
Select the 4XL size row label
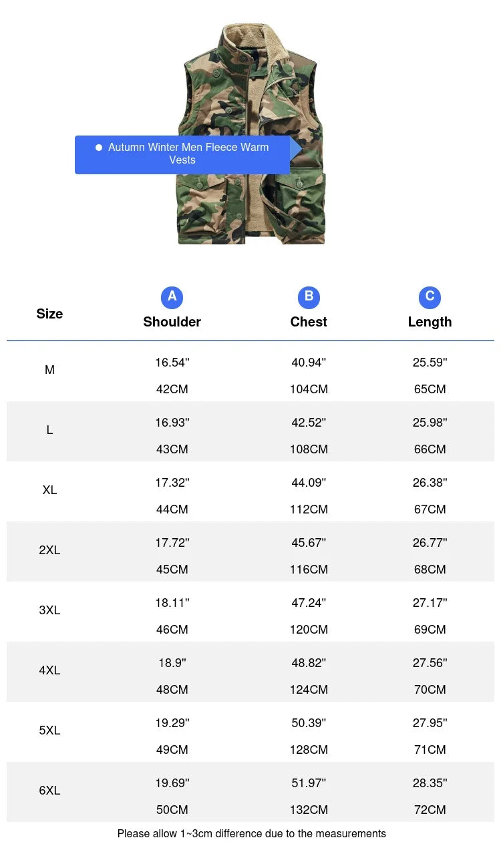coord(49,670)
